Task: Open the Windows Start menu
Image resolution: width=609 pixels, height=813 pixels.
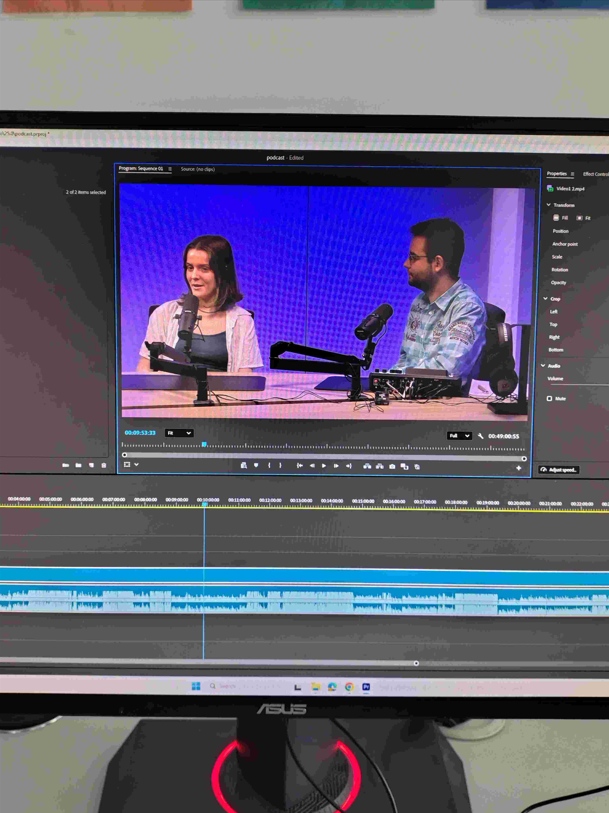Action: click(196, 686)
